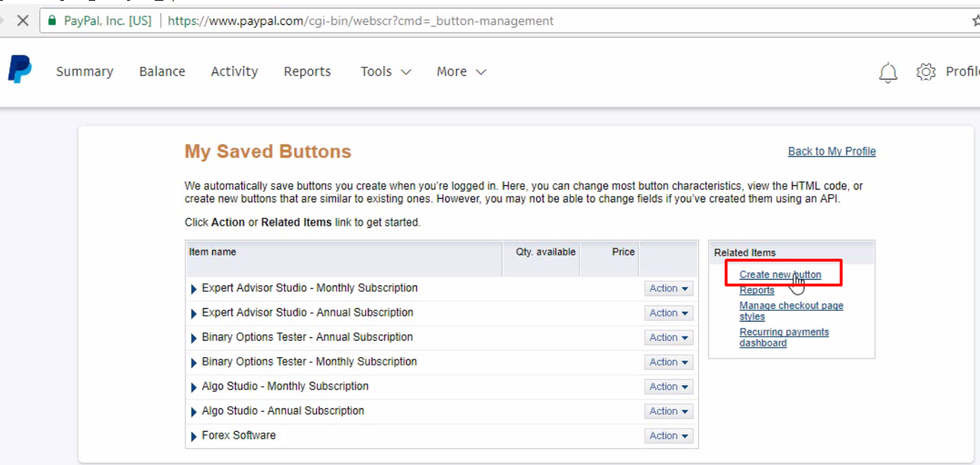Click the Profile label in the header
The image size is (980, 465).
pos(962,72)
